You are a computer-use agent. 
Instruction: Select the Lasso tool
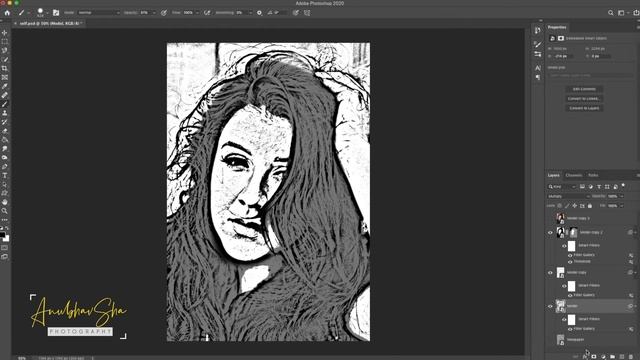4,51
